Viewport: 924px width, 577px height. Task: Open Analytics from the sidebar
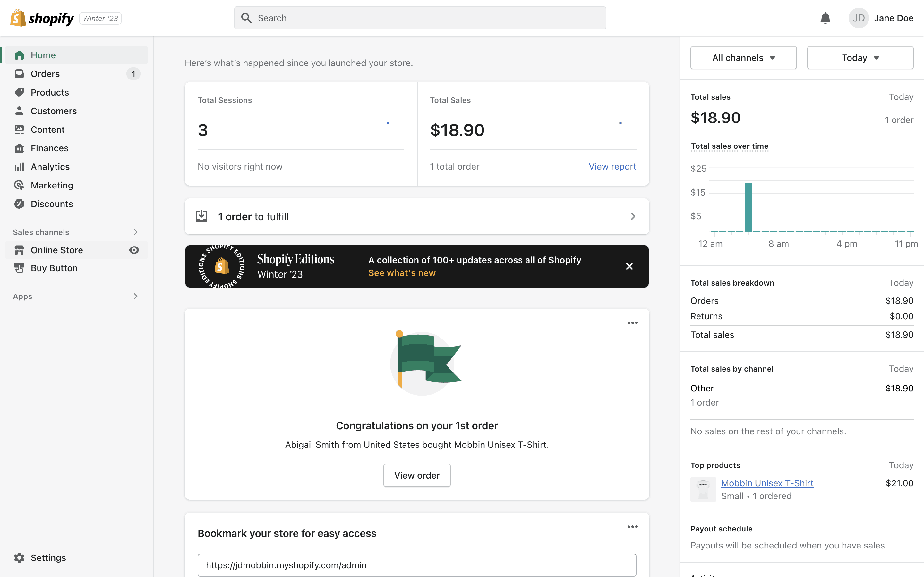tap(50, 167)
